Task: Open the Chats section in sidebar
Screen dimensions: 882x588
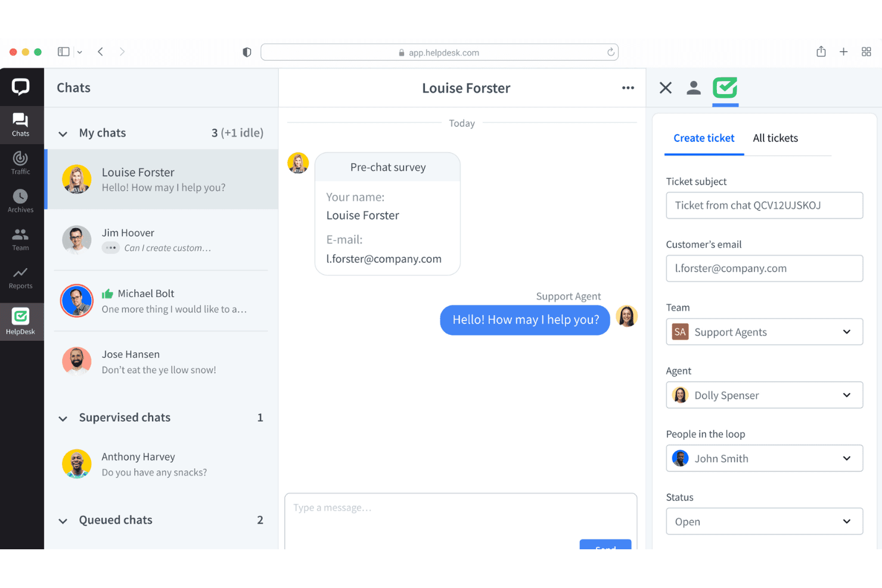Action: pos(21,125)
